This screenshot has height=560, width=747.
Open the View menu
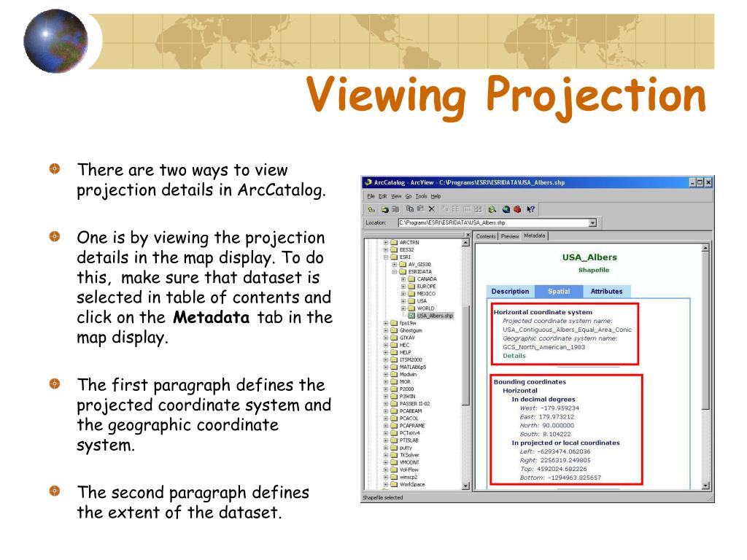[396, 196]
